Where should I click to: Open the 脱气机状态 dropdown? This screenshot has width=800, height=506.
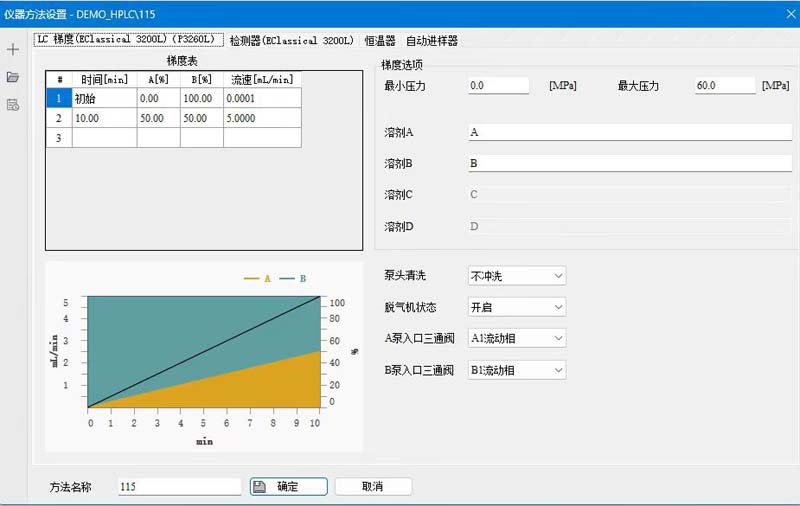tap(517, 307)
